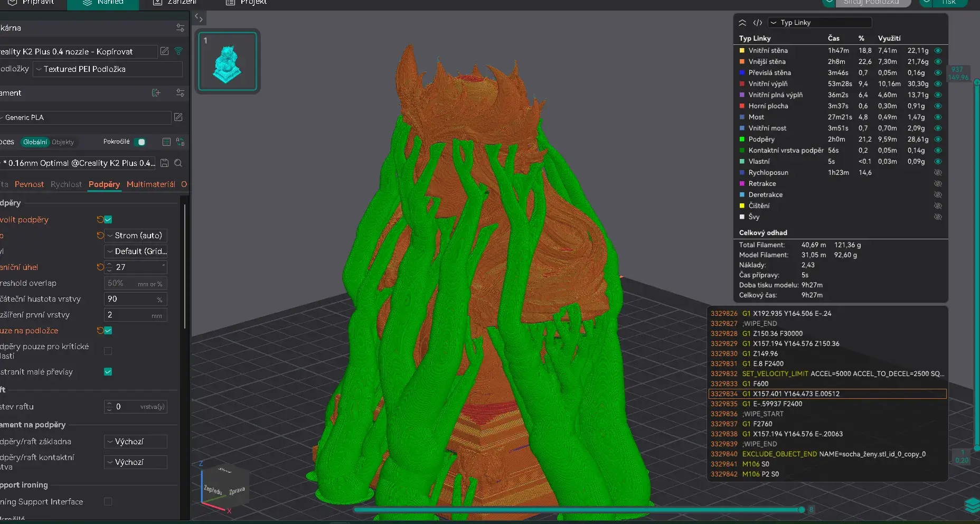Open the Multimateriál settings tab

coord(151,184)
